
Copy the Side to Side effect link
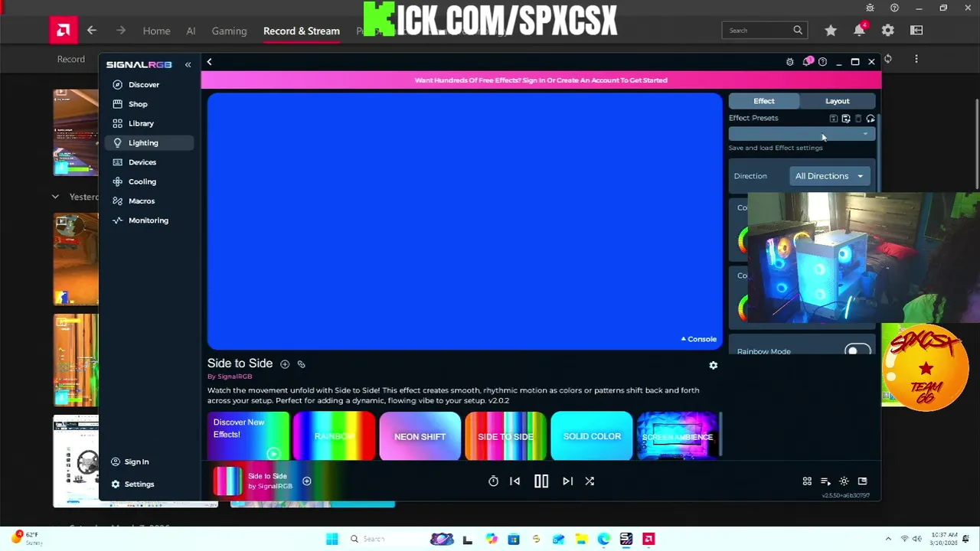click(301, 364)
